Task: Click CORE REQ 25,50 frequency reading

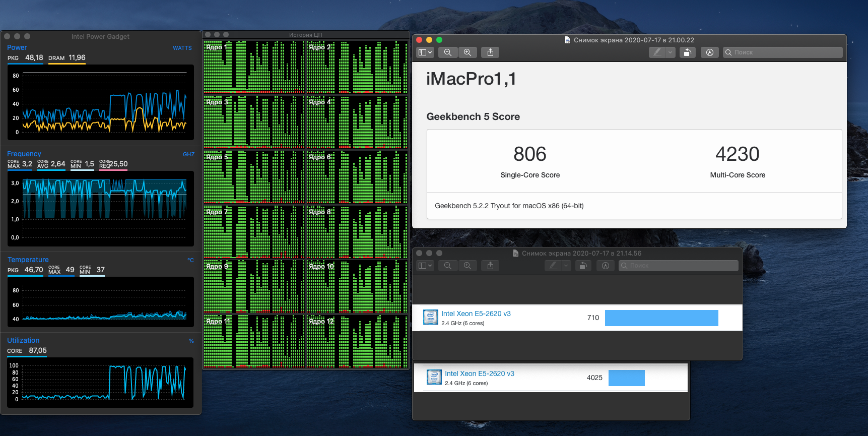Action: 113,164
